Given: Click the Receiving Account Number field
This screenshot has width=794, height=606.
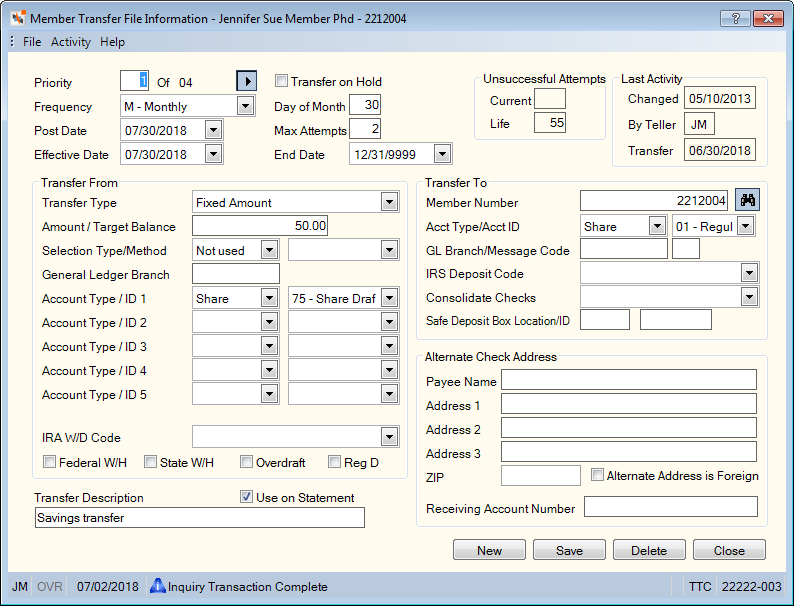Looking at the screenshot, I should 671,507.
